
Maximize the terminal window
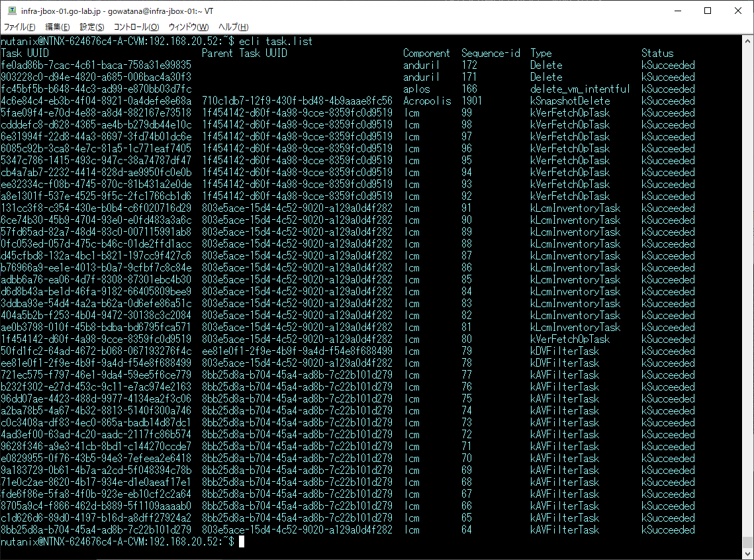[x=708, y=11]
